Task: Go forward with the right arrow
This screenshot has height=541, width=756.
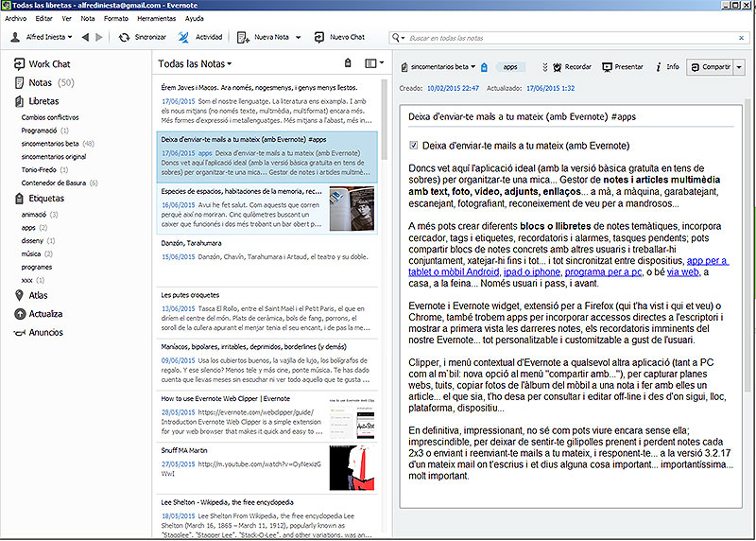Action: coord(99,37)
